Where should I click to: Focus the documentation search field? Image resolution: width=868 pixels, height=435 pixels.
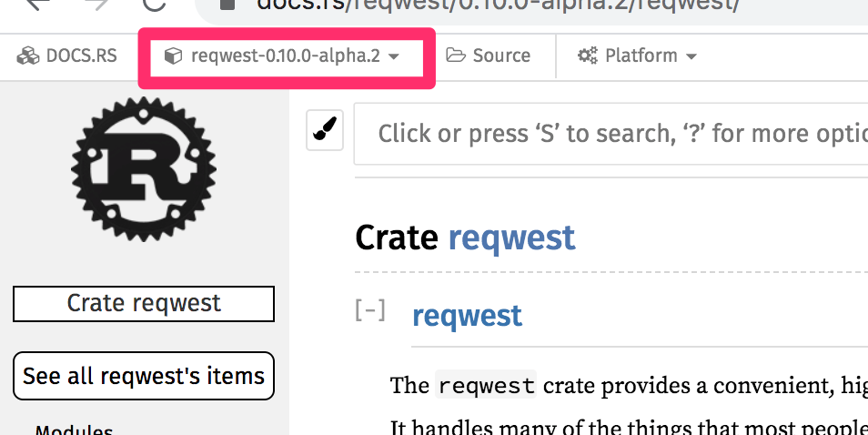click(611, 134)
